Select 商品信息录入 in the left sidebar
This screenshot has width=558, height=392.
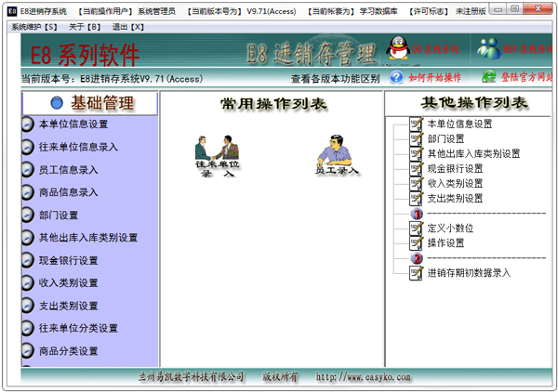(68, 192)
